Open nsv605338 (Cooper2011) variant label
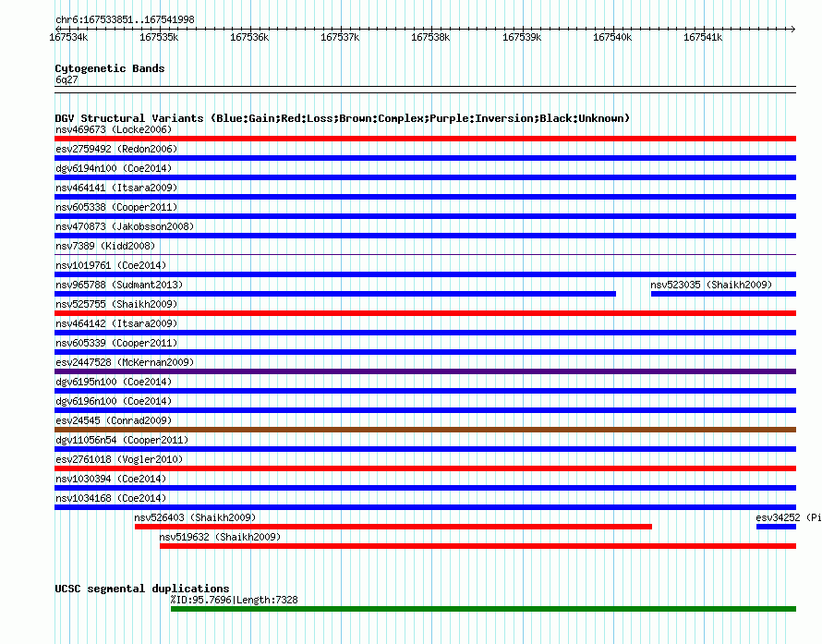 pos(116,207)
